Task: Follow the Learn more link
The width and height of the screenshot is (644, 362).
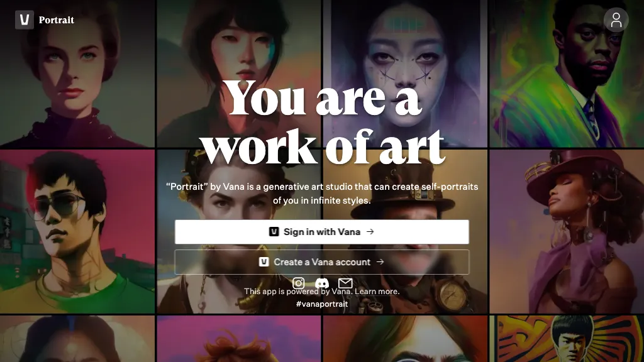Action: click(377, 292)
